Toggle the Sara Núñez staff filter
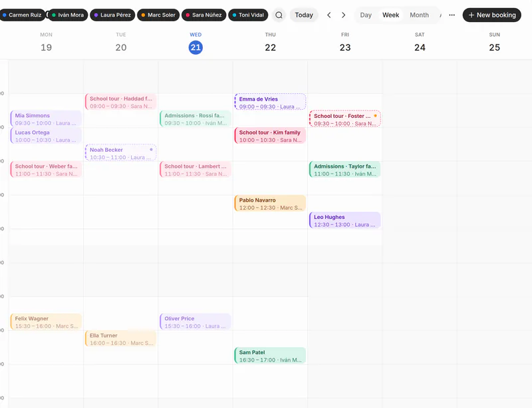This screenshot has height=408, width=532. coord(203,15)
